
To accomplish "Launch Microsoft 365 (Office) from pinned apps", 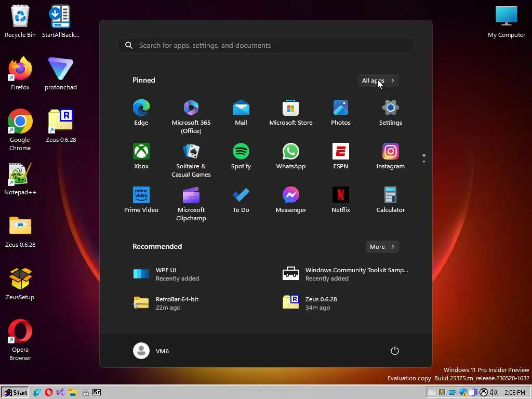I will click(x=191, y=117).
